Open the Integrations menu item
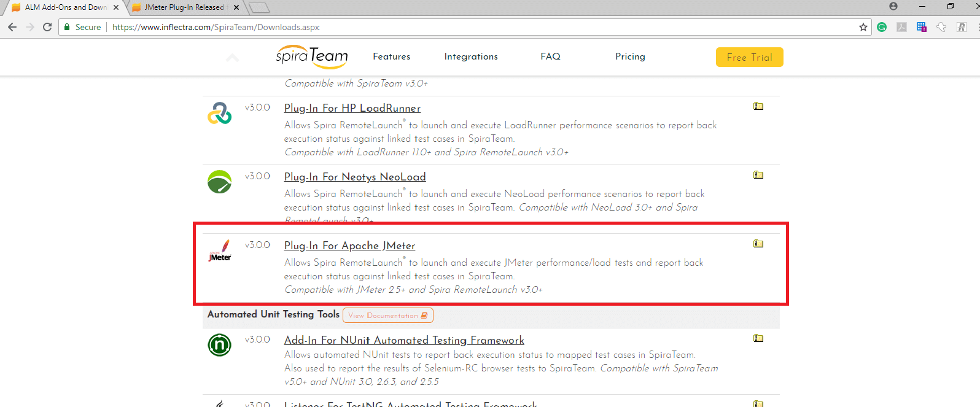 [471, 56]
